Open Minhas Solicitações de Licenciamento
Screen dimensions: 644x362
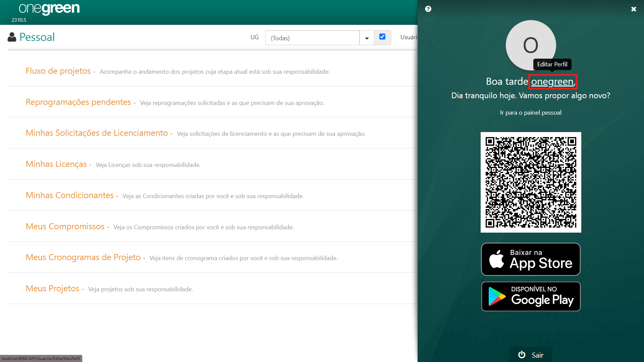(97, 133)
